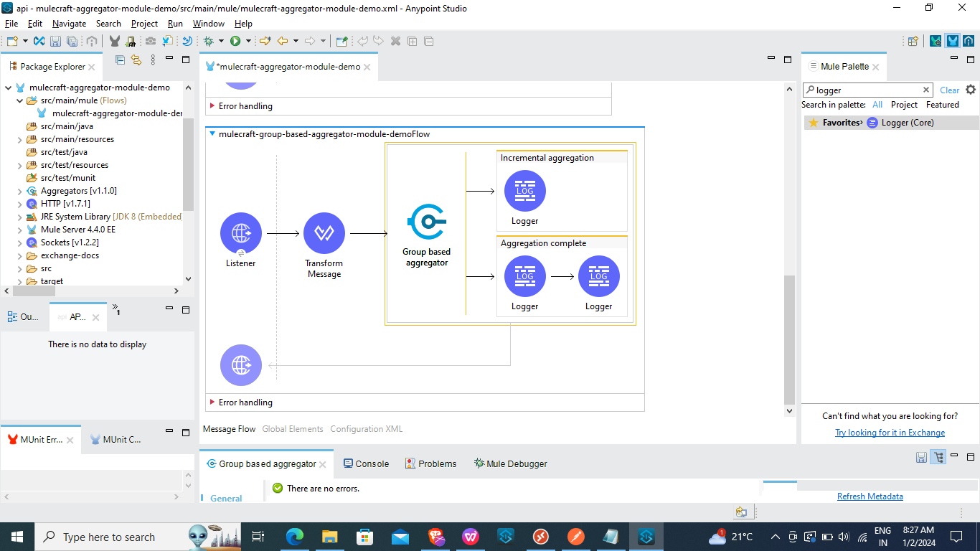Screen dimensions: 980x551
Task: Switch to the Configuration XML tab
Action: (x=366, y=429)
